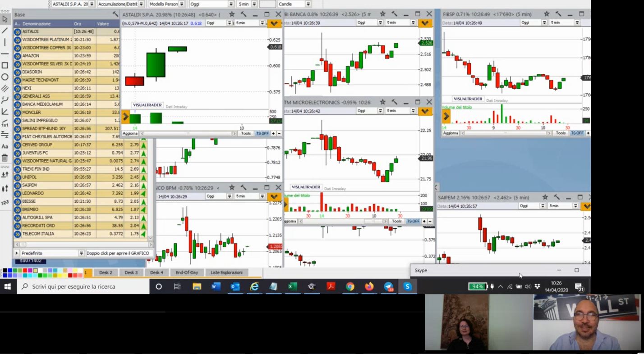Select the rectangle drawing tool
Image resolution: width=644 pixels, height=354 pixels.
click(x=5, y=65)
